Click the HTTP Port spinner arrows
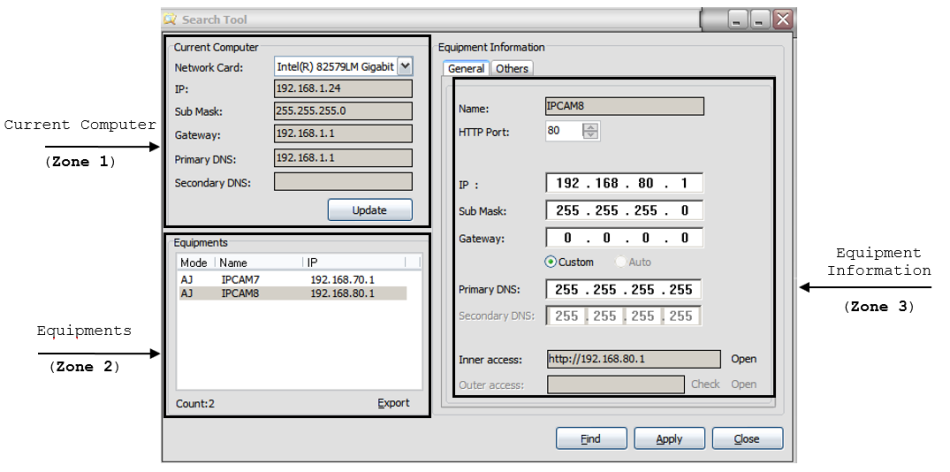Viewport: 950px width, 472px height. [590, 131]
